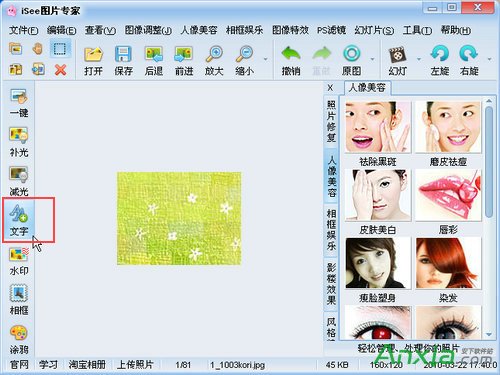This screenshot has height=375, width=500.
Task: Choose the 唇彩 lips thumbnail
Action: tap(448, 195)
